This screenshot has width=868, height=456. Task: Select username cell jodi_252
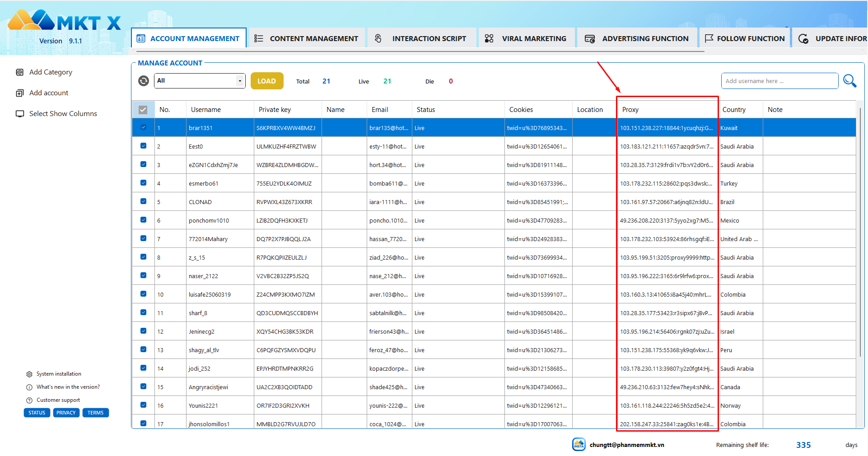(x=220, y=368)
